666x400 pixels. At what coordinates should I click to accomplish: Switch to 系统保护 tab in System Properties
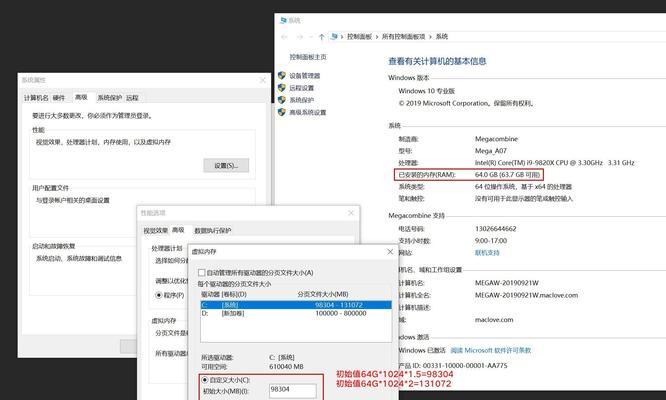(110, 98)
